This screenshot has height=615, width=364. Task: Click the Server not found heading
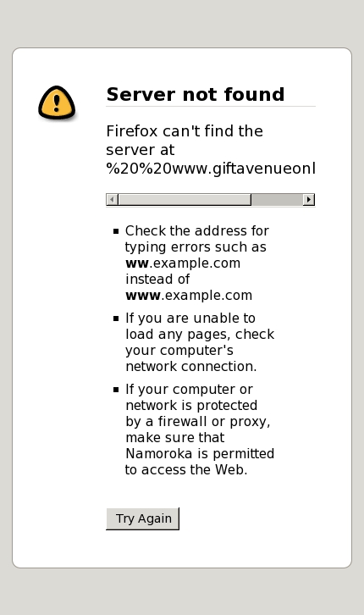pos(196,95)
